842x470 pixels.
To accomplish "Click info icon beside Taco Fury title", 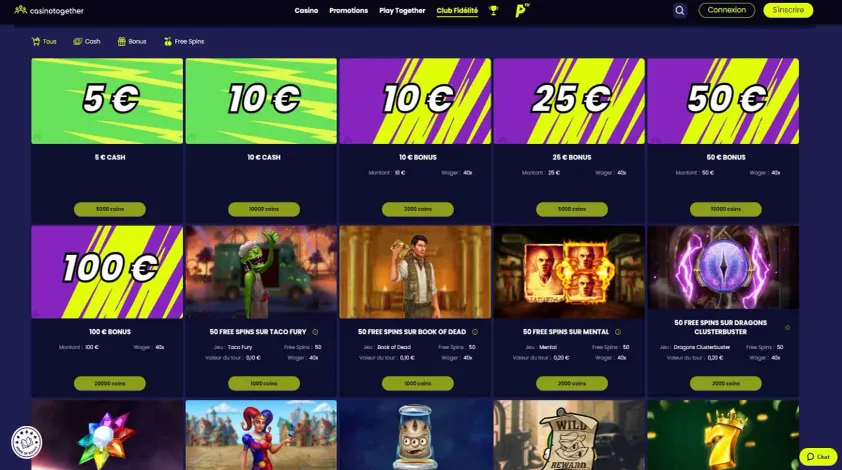I will click(315, 332).
